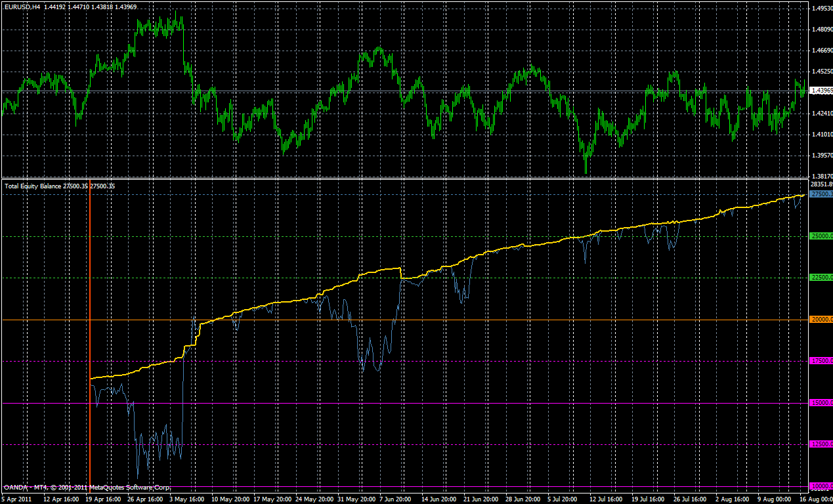Click the green 25000 level tag

822,236
